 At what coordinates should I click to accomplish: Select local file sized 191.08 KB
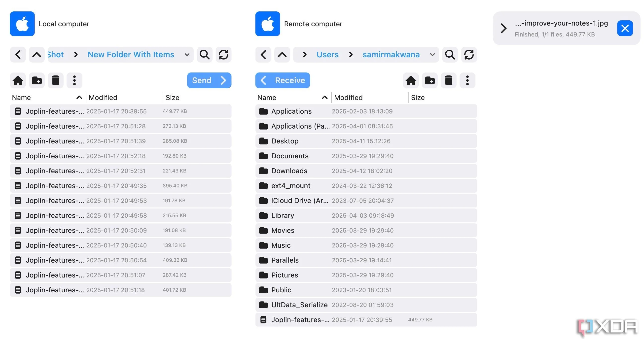[x=121, y=230]
